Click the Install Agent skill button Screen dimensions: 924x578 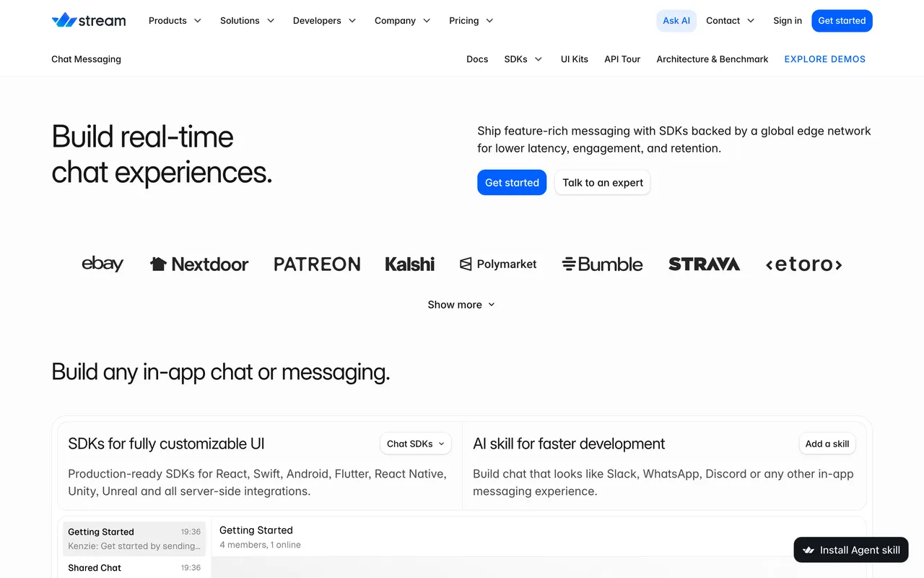pos(851,550)
